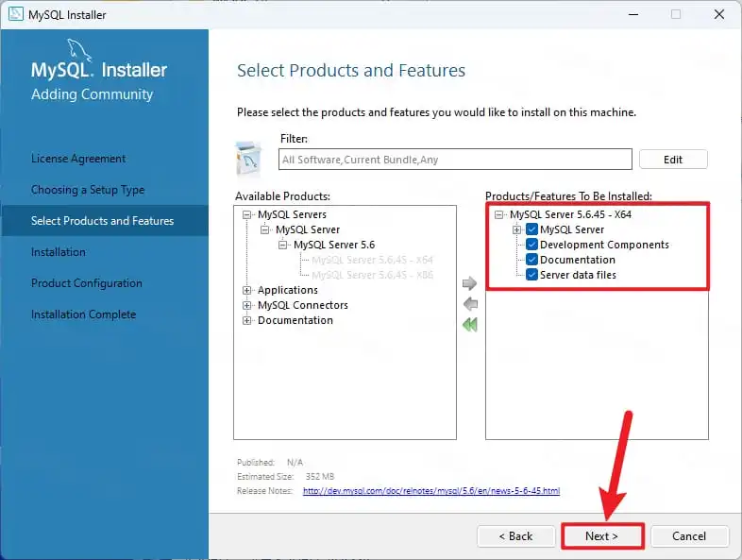Uncheck the MySQL Server feature checkbox
The image size is (742, 560).
[x=531, y=229]
